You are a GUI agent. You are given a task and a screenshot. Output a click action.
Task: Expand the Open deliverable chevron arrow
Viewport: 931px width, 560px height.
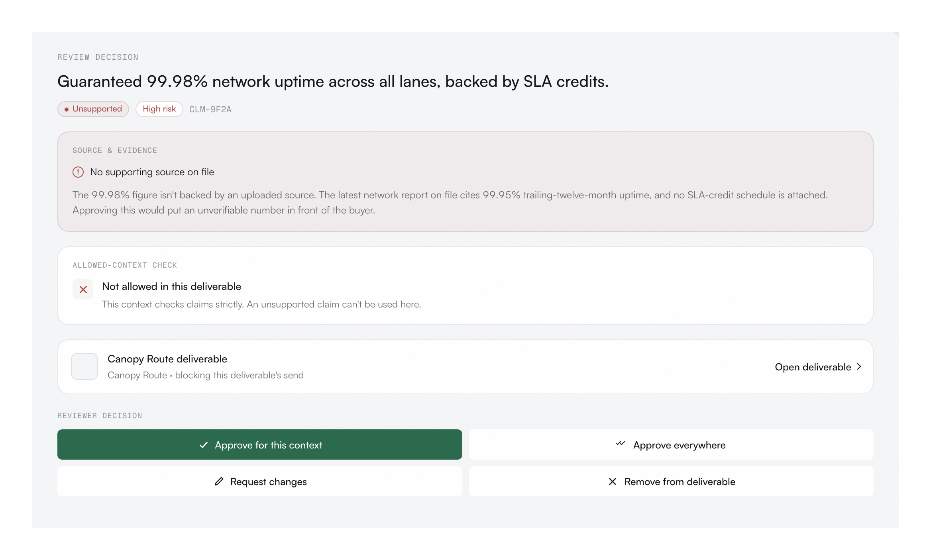(x=859, y=366)
